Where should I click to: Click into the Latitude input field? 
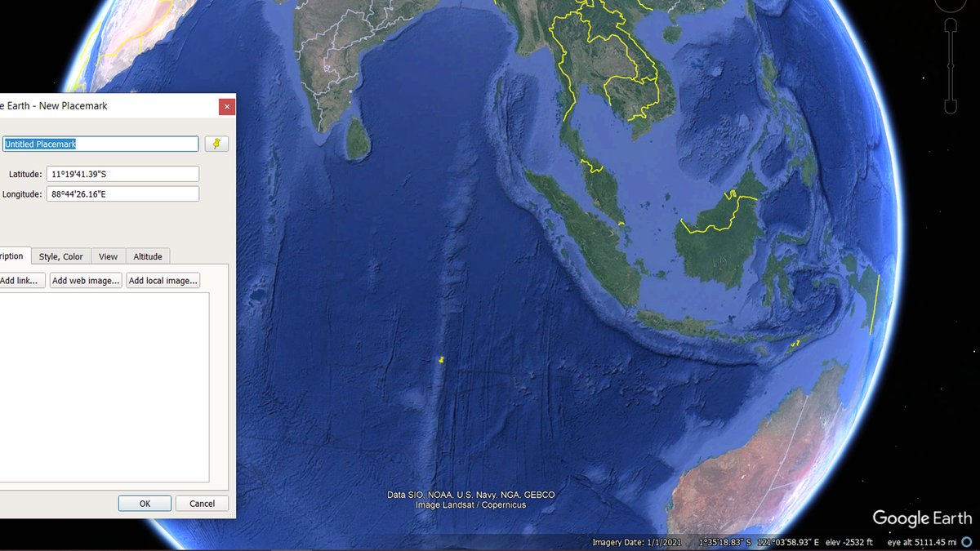coord(122,174)
